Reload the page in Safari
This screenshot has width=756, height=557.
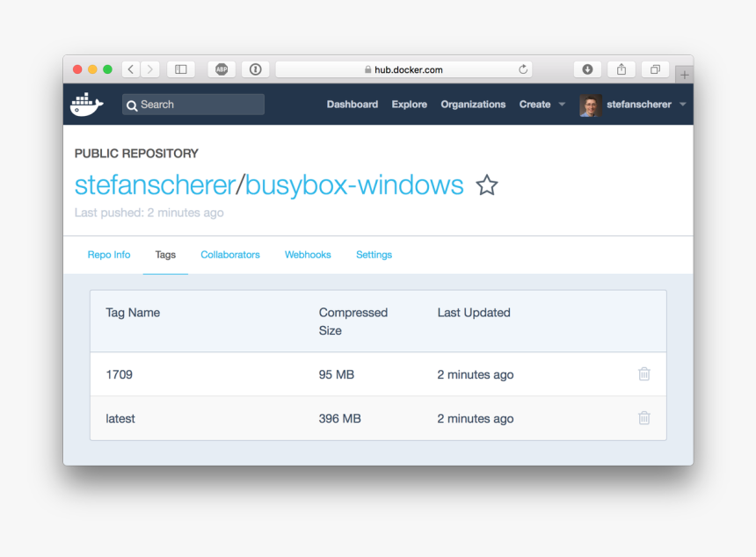[522, 69]
